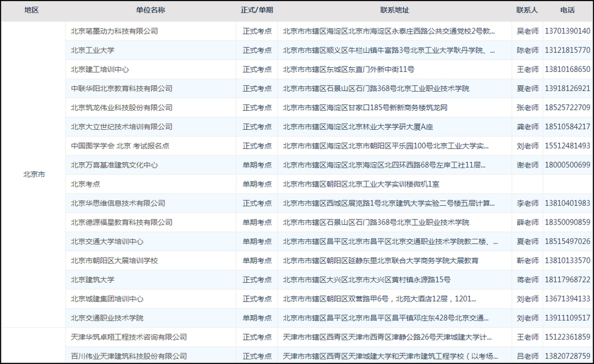Image resolution: width=594 pixels, height=364 pixels.
Task: Select 单期考点 in 北京考点 row
Action: pyautogui.click(x=257, y=184)
